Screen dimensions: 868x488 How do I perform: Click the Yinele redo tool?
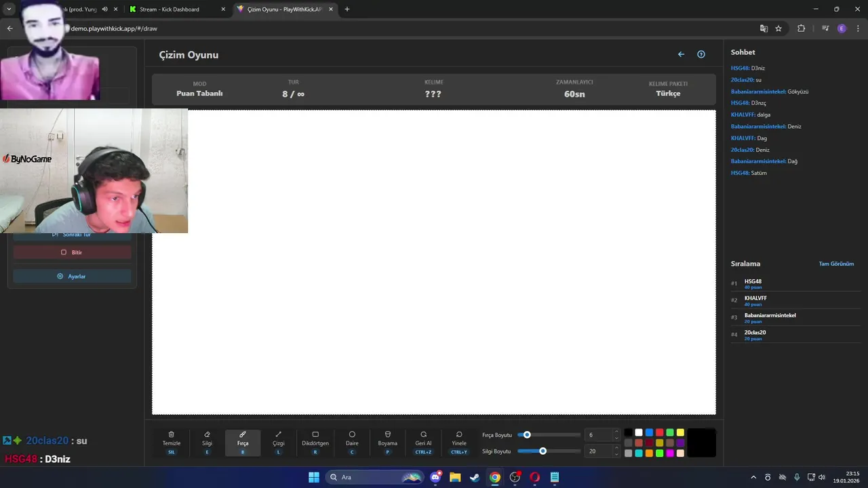[x=459, y=443]
